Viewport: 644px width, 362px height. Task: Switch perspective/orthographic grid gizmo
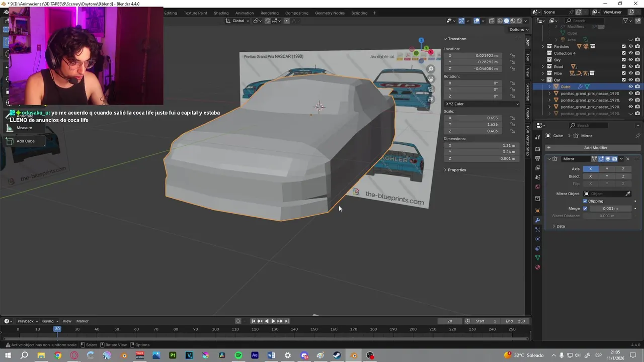click(x=431, y=99)
